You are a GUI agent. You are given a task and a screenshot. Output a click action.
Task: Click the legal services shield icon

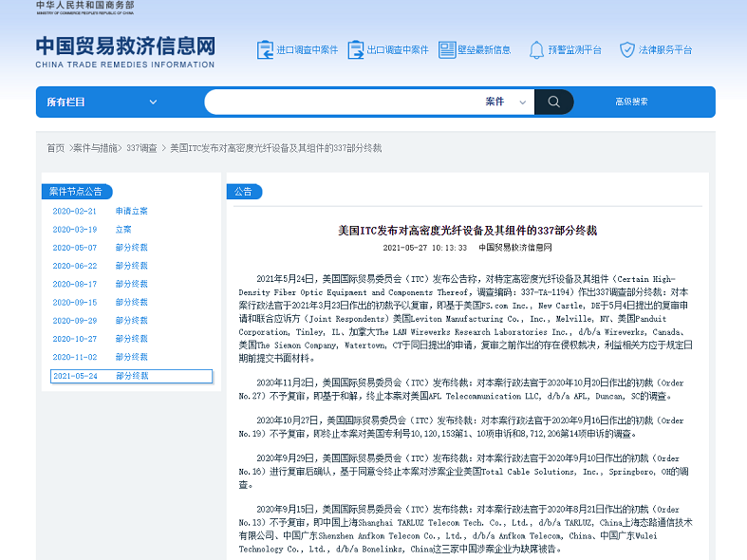(627, 50)
